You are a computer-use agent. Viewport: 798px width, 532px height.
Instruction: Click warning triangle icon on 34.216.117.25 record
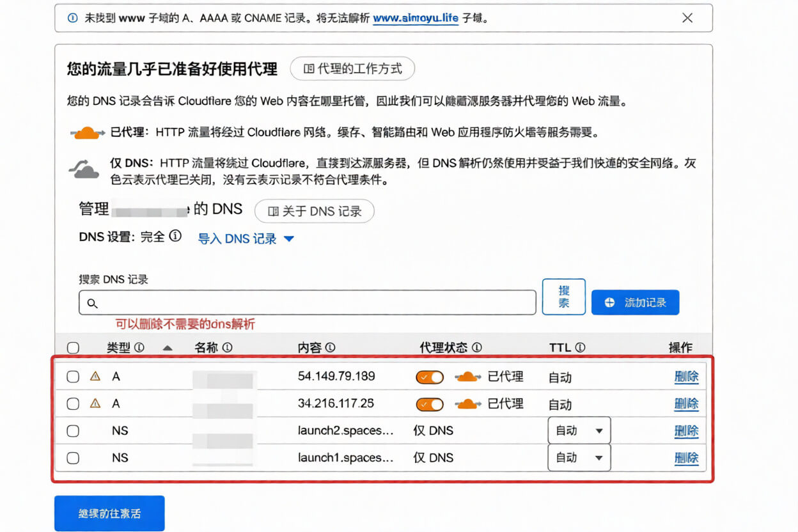pyautogui.click(x=95, y=403)
